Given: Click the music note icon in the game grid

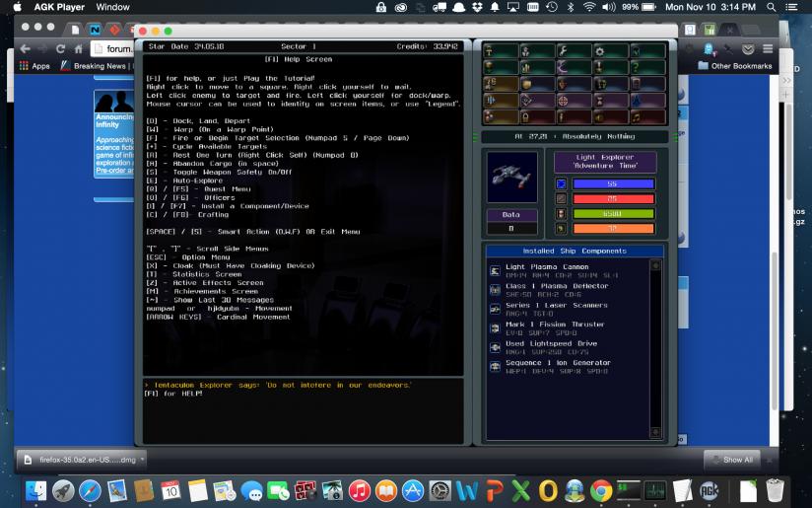Looking at the screenshot, I should [x=636, y=117].
